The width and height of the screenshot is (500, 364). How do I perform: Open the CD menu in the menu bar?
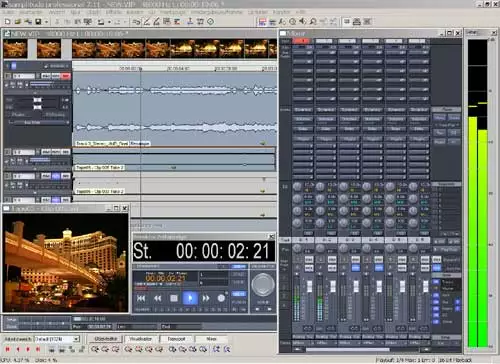151,12
